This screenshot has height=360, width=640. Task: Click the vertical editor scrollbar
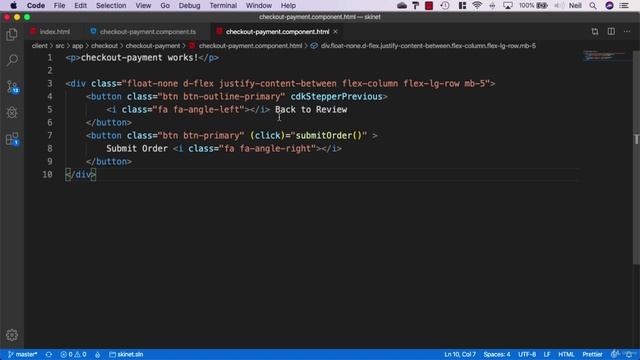coord(636,157)
